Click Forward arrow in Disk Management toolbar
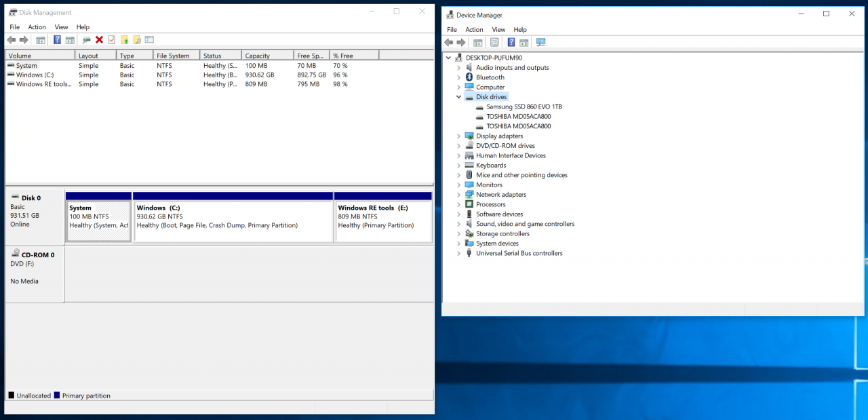This screenshot has height=420, width=868. tap(24, 40)
